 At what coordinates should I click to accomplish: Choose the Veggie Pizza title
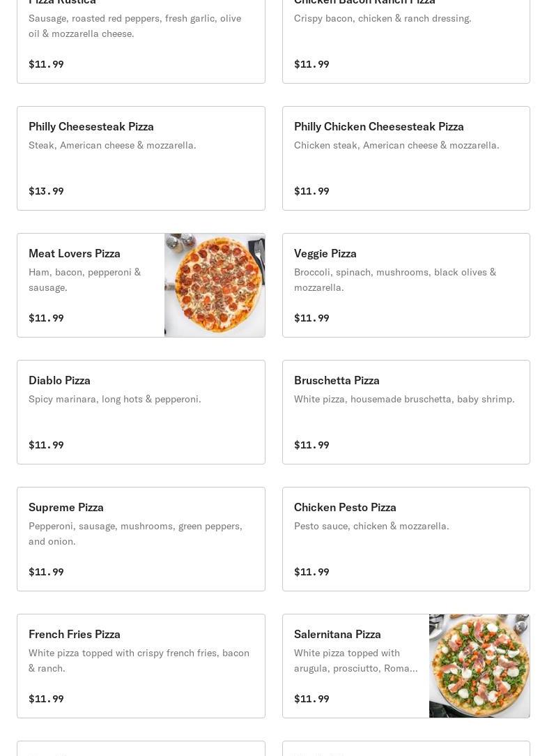(325, 254)
